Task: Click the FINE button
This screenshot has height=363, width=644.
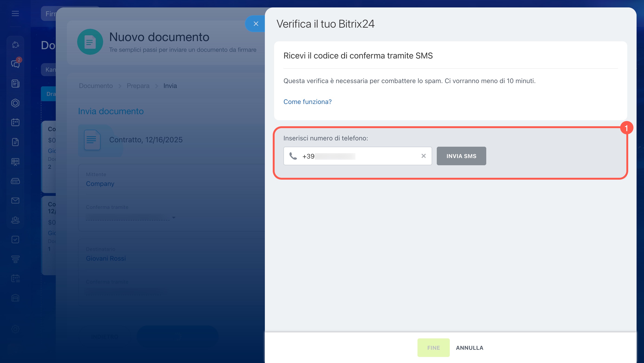Action: click(433, 347)
